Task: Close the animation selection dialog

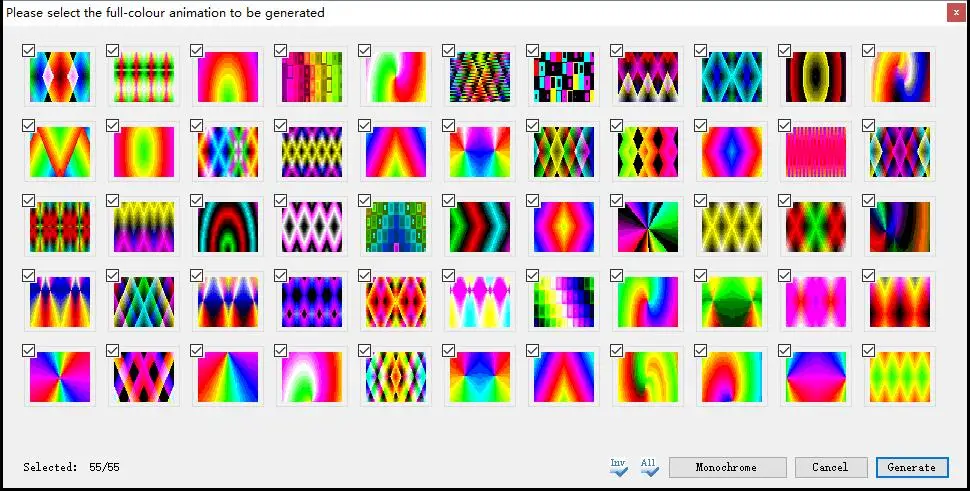Action: click(x=956, y=12)
